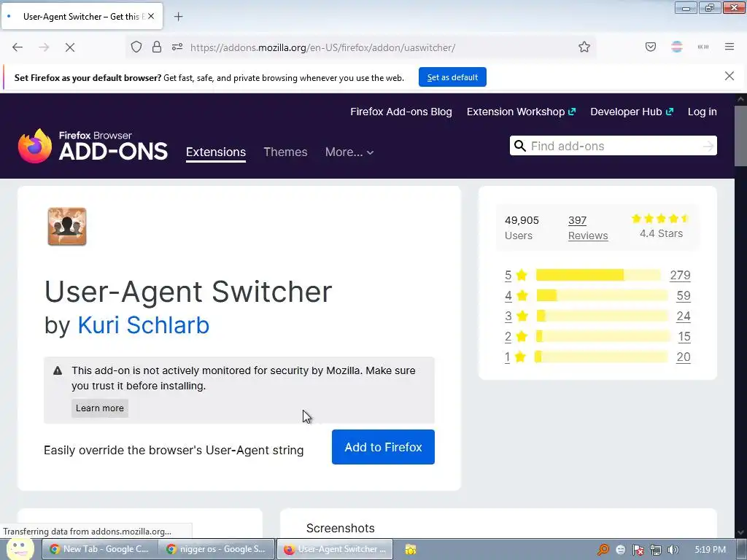This screenshot has width=747, height=560.
Task: Click the User-Agent Switcher add-on icon
Action: point(67,227)
